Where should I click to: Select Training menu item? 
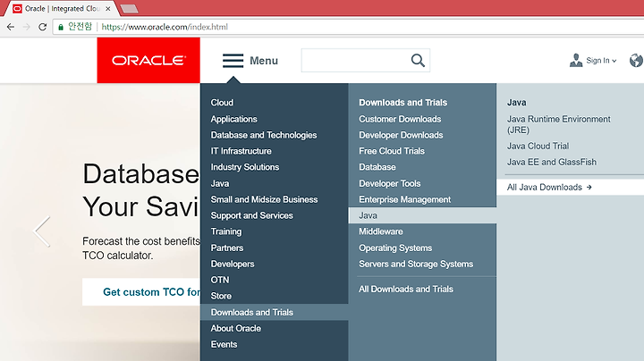point(226,231)
